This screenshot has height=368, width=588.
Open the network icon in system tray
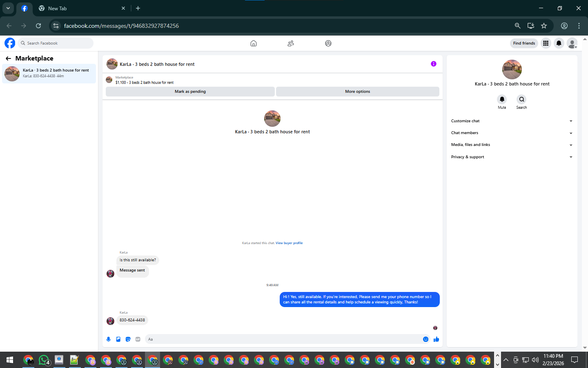point(526,360)
